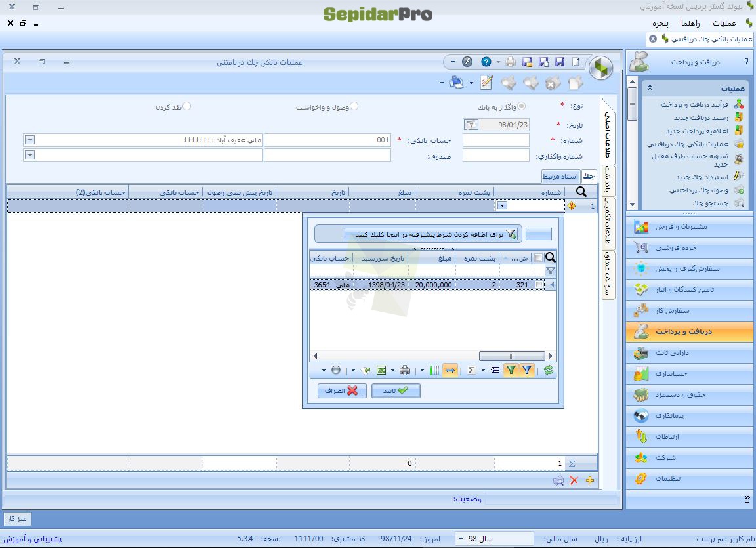
Task: Click the printer icon in popup toolbar
Action: tap(405, 370)
